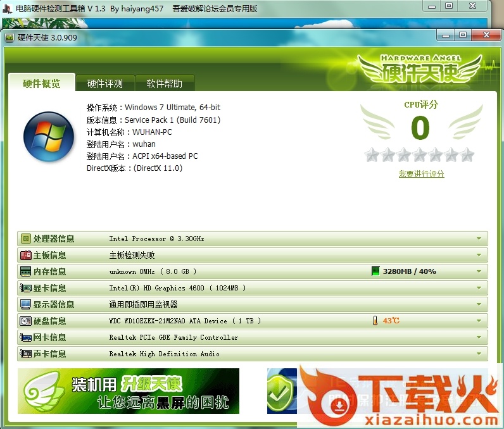This screenshot has height=429, width=504.
Task: Expand the hard disk info dropdown arrow
Action: [479, 321]
